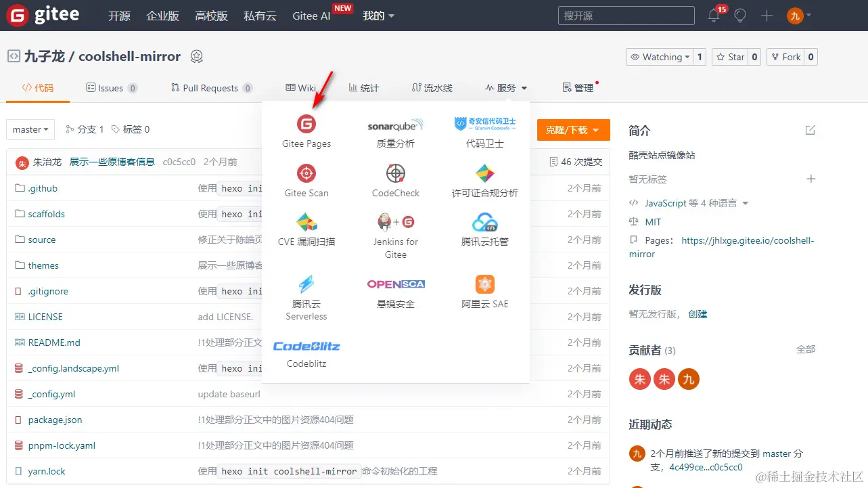Viewport: 868px width, 488px height.
Task: Click the first 朱 contributor avatar
Action: [x=639, y=379]
